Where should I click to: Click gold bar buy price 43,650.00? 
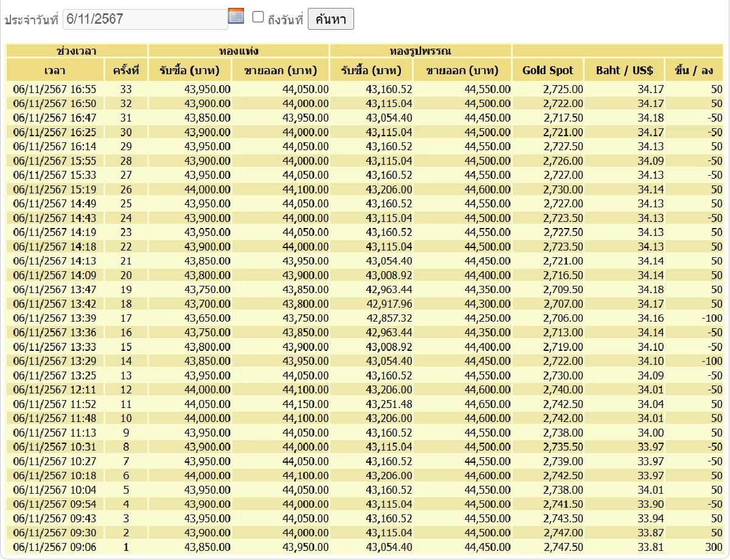point(207,318)
